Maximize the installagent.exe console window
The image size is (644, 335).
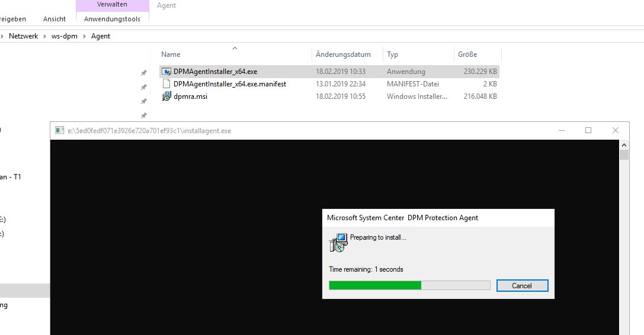[x=588, y=131]
